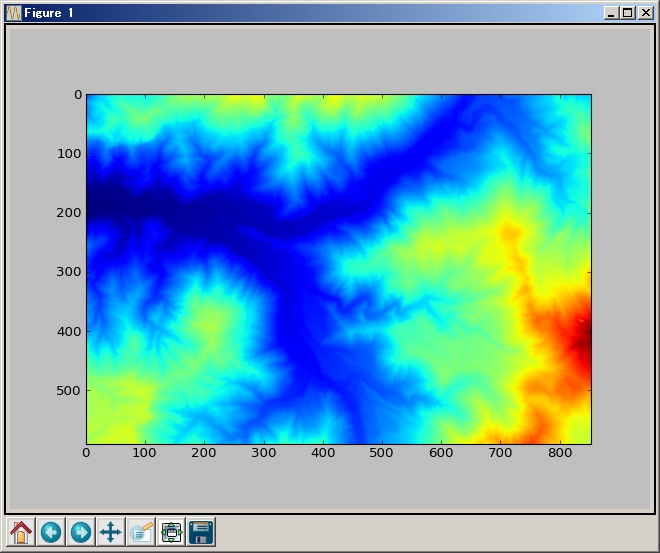The image size is (660, 553).
Task: Go forward to next plot view
Action: [81, 532]
